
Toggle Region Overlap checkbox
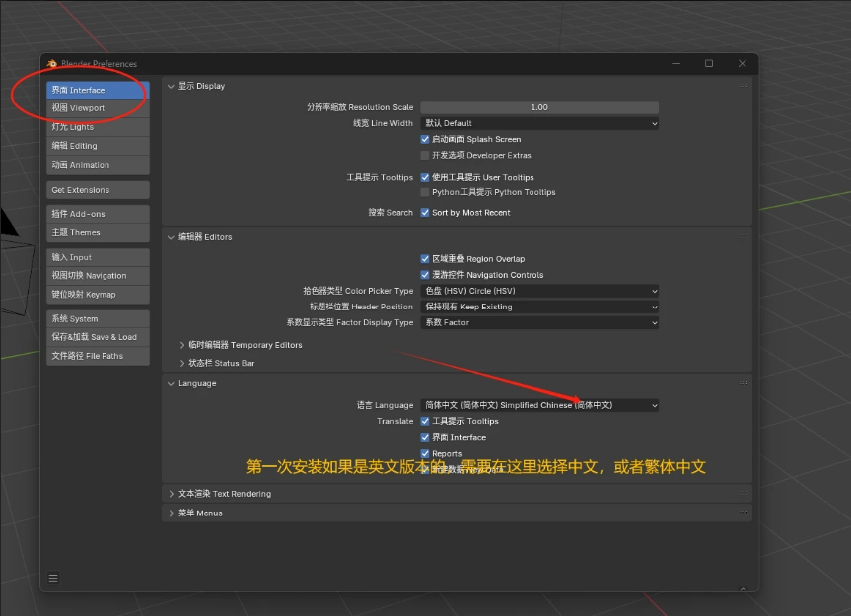pos(425,259)
